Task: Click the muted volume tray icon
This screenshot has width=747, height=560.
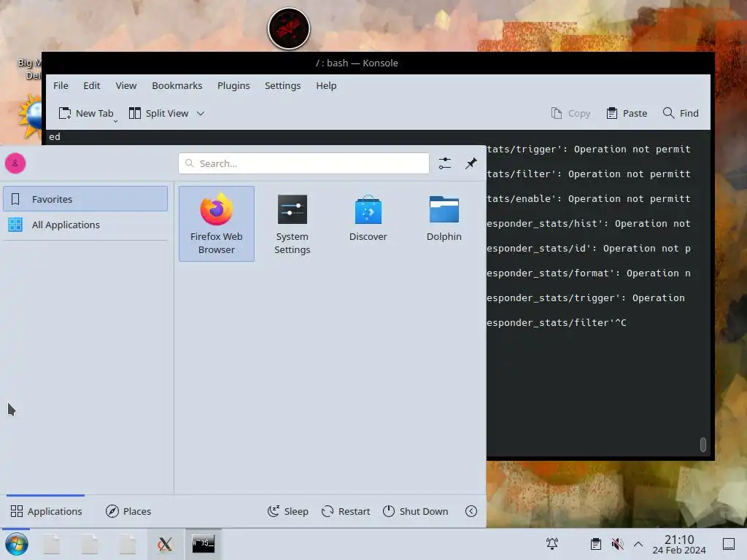Action: pyautogui.click(x=617, y=544)
